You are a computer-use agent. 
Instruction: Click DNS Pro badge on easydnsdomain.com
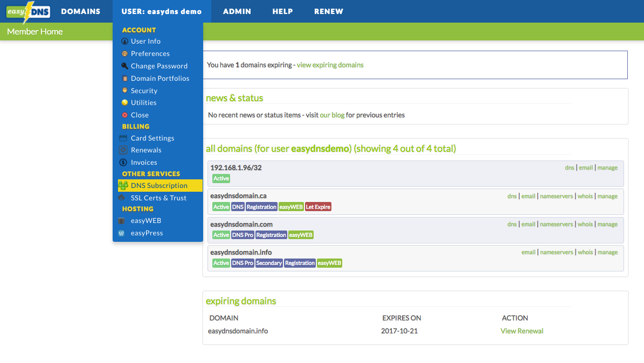coord(243,235)
